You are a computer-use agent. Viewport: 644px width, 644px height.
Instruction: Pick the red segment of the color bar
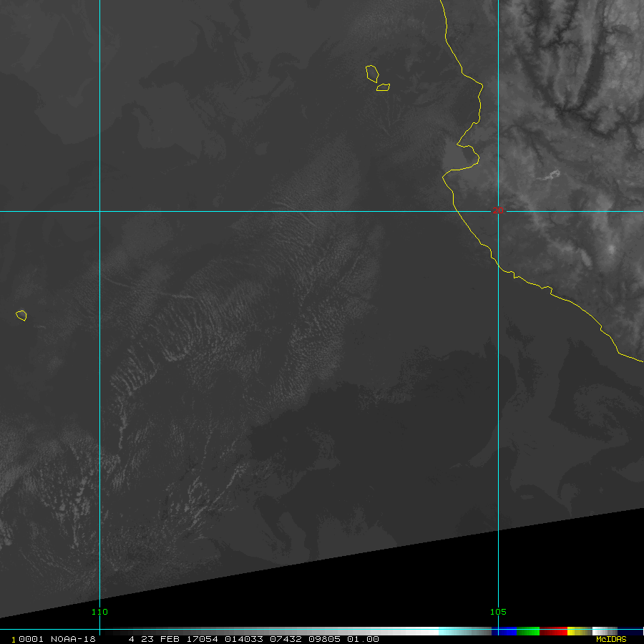click(x=552, y=631)
